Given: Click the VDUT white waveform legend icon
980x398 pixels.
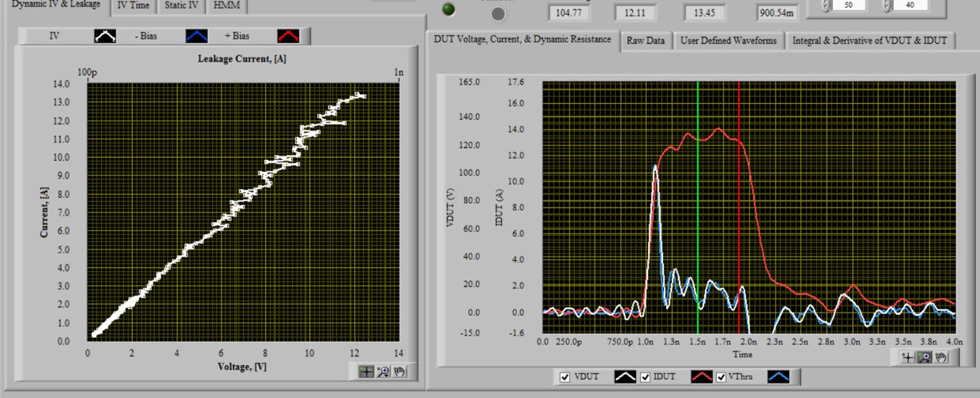Looking at the screenshot, I should point(625,376).
